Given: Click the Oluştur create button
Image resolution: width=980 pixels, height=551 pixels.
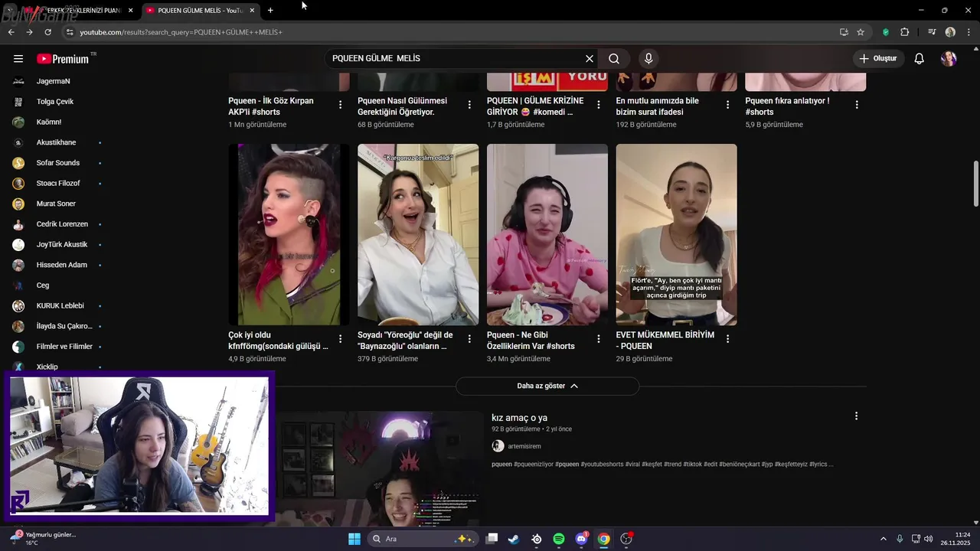Looking at the screenshot, I should coord(878,59).
